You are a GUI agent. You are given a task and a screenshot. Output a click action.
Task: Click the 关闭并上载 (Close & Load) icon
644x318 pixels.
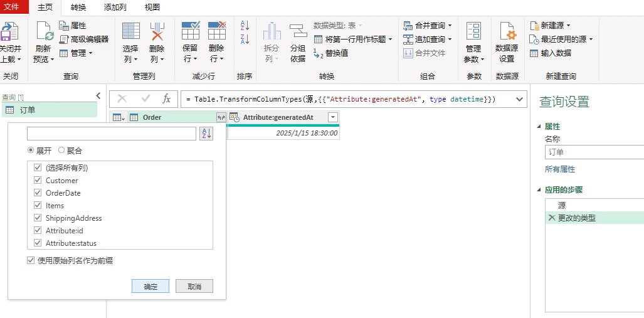click(x=9, y=32)
